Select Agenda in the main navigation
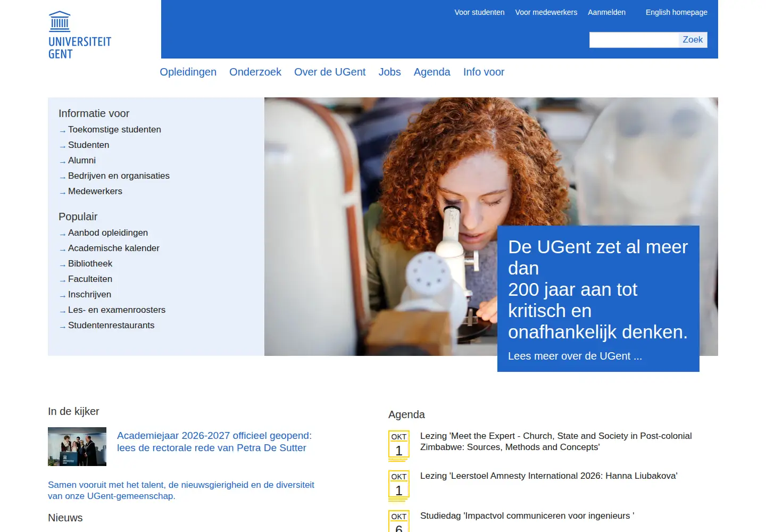766x532 pixels. pos(432,72)
